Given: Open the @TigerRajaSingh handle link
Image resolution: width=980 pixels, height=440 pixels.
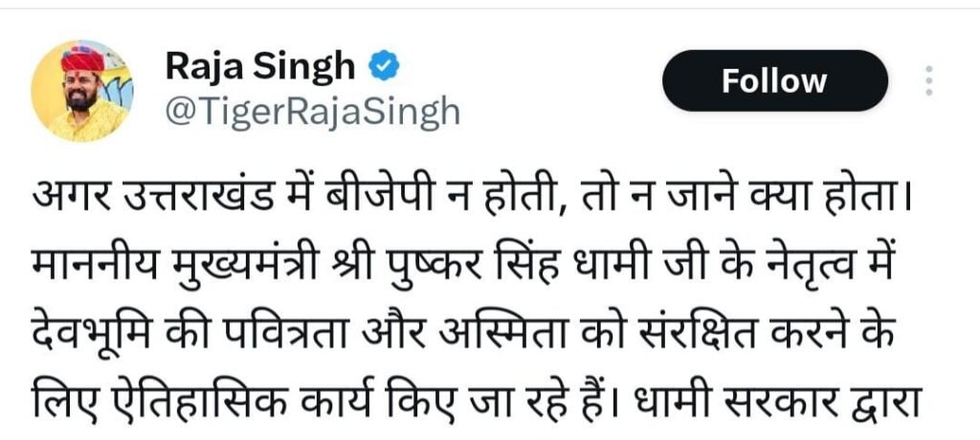Looking at the screenshot, I should tap(313, 113).
